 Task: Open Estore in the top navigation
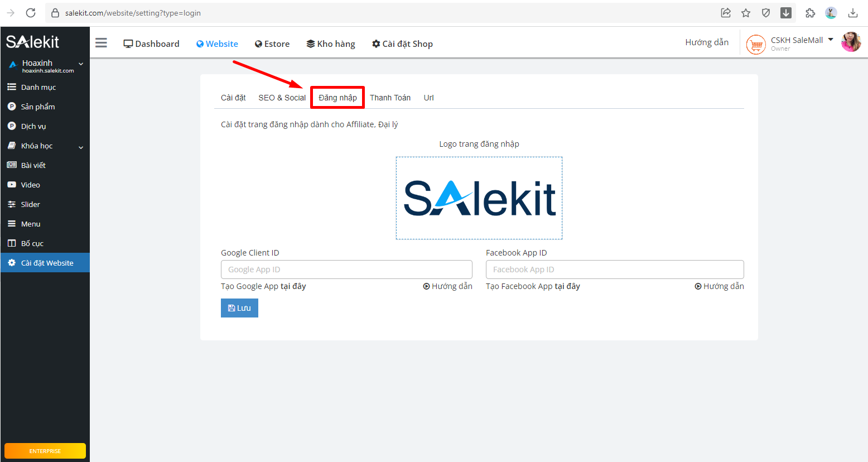tap(272, 44)
